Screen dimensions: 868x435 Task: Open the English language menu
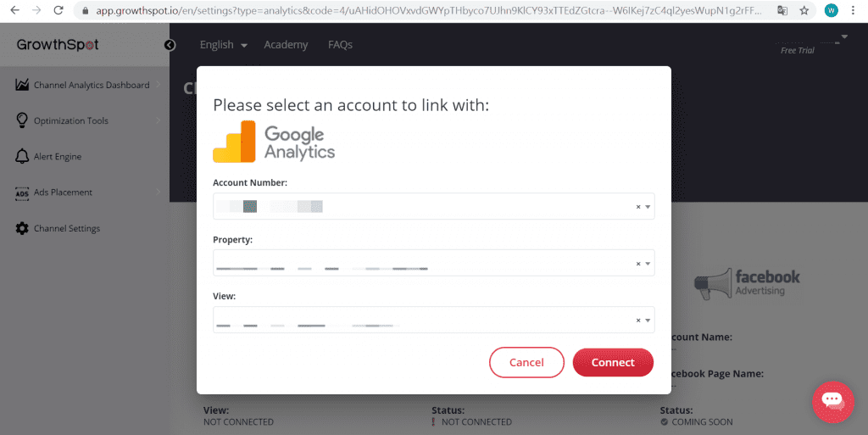pos(223,45)
